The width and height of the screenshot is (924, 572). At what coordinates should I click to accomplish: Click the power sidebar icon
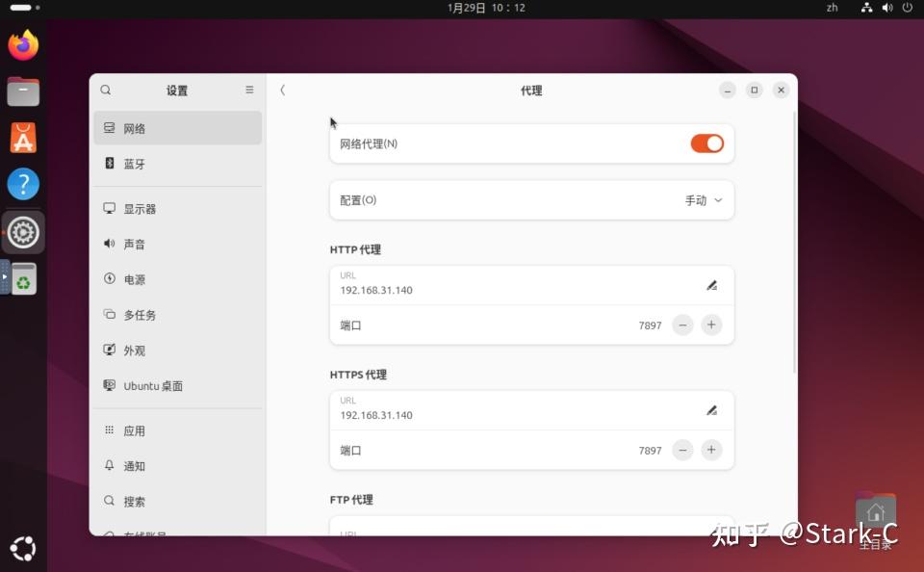109,278
